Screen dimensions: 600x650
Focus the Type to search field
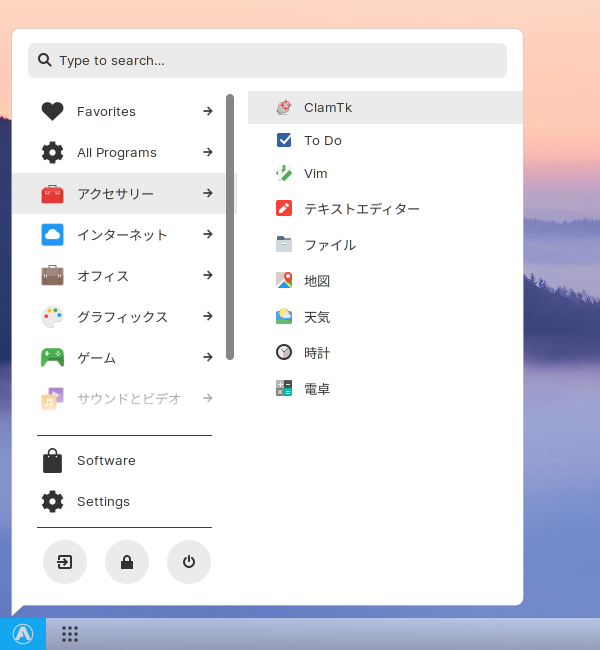tap(267, 61)
